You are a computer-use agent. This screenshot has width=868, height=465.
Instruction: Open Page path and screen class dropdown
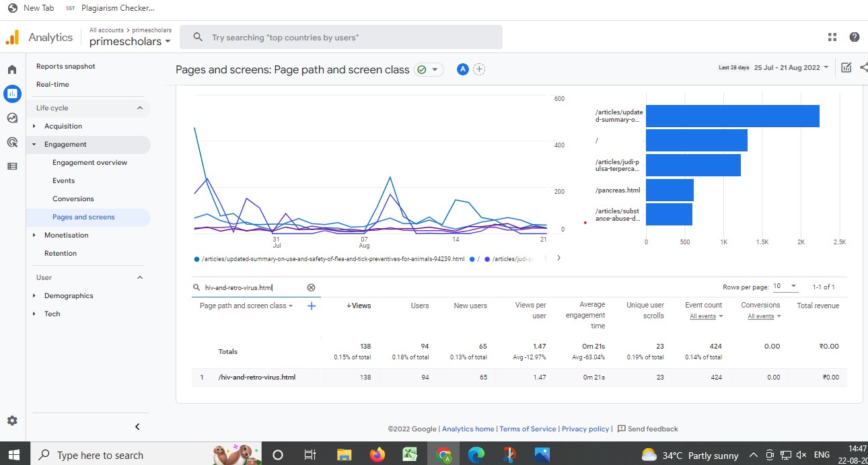(246, 306)
